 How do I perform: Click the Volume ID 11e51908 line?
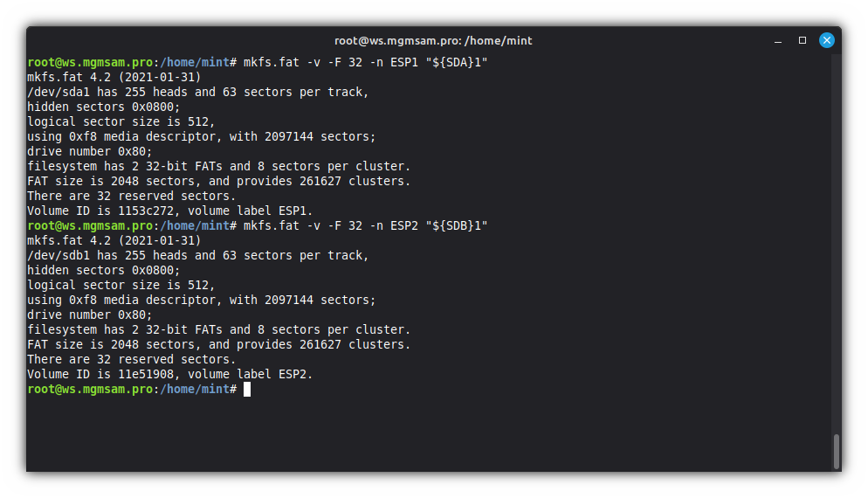(169, 374)
